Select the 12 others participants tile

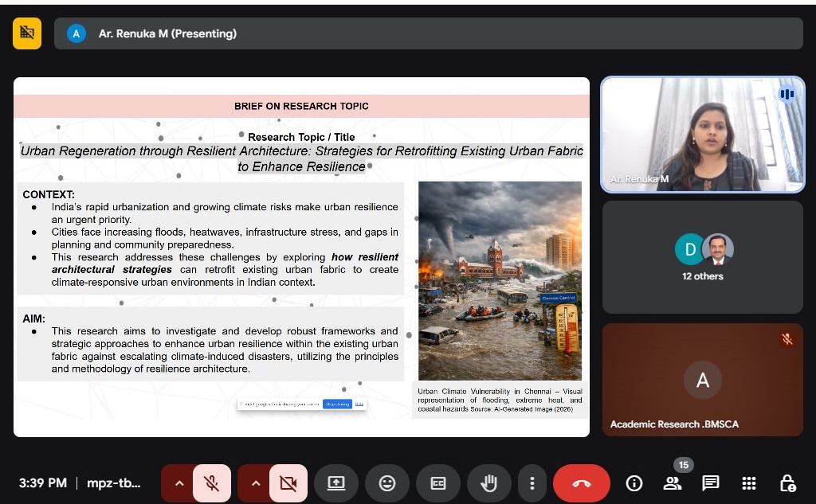click(702, 256)
